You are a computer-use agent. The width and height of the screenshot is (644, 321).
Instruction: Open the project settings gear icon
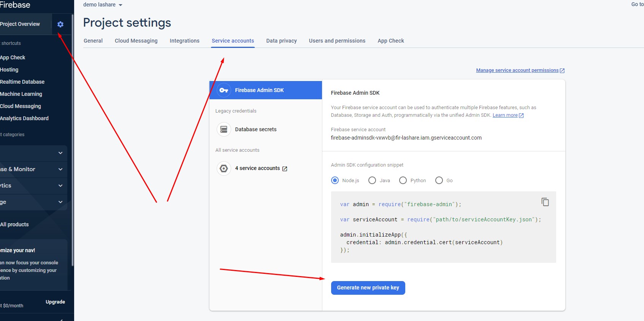60,24
